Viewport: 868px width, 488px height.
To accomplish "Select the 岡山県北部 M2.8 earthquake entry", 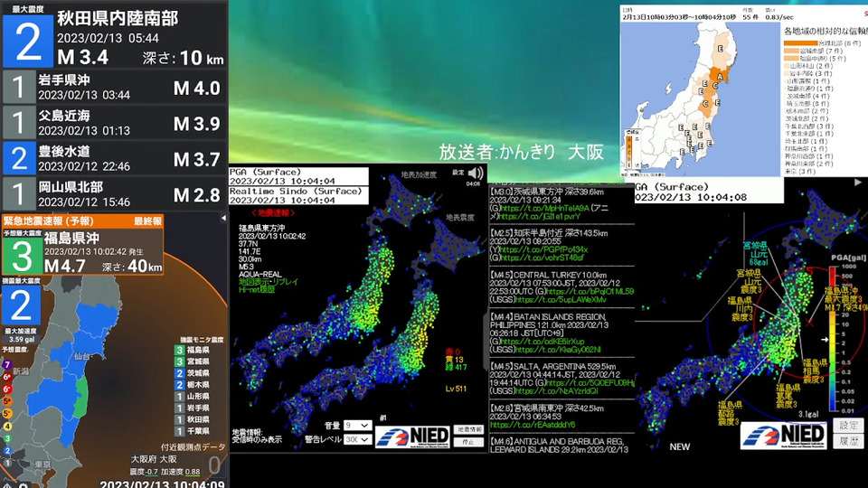I will coord(114,193).
